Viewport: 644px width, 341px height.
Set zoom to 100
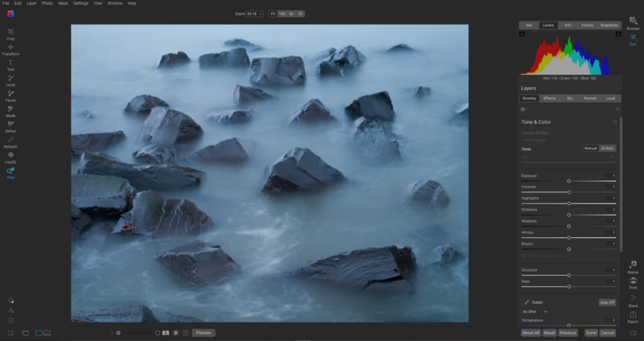pos(283,14)
